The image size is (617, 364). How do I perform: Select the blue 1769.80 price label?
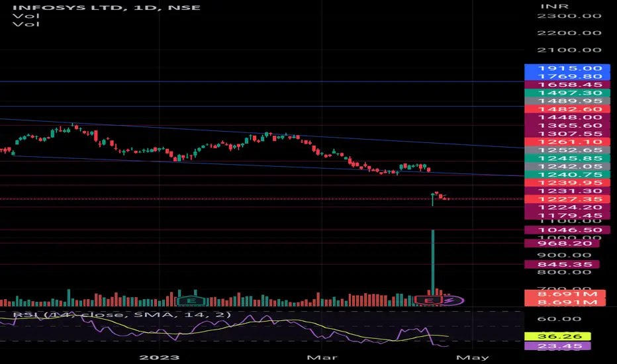tap(567, 76)
